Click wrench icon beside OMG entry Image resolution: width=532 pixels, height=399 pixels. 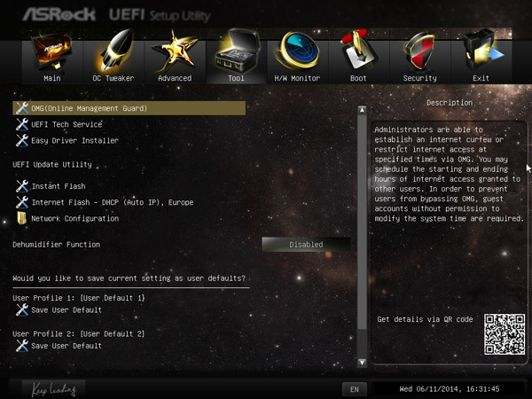pos(22,108)
